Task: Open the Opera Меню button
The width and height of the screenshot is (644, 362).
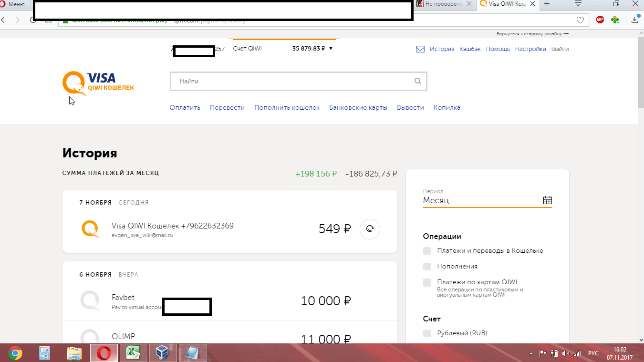Action: [13, 4]
